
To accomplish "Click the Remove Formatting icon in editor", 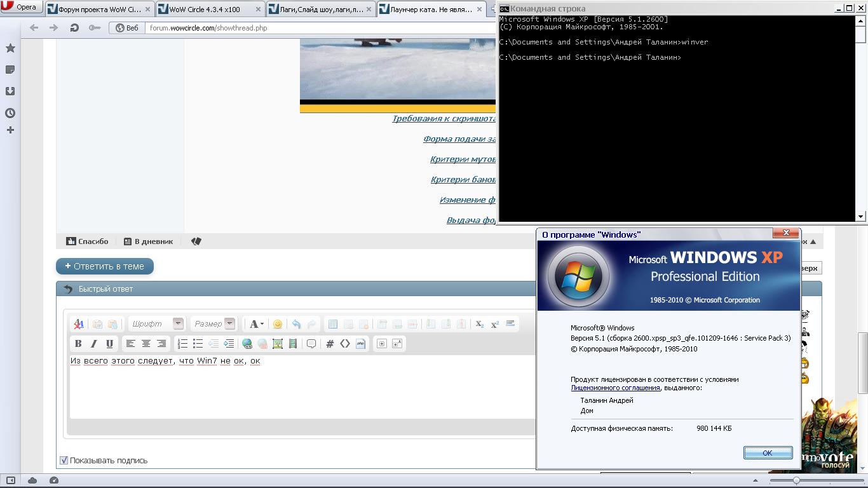I will (x=79, y=324).
